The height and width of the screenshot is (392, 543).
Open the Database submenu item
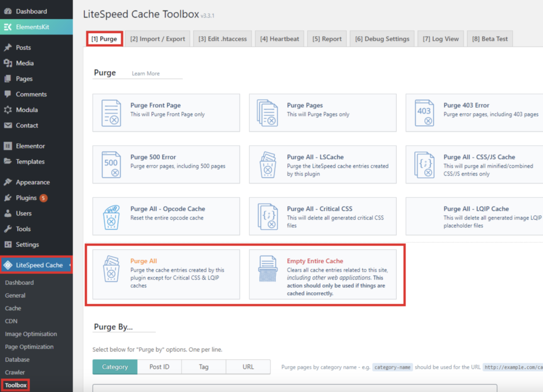tap(17, 360)
